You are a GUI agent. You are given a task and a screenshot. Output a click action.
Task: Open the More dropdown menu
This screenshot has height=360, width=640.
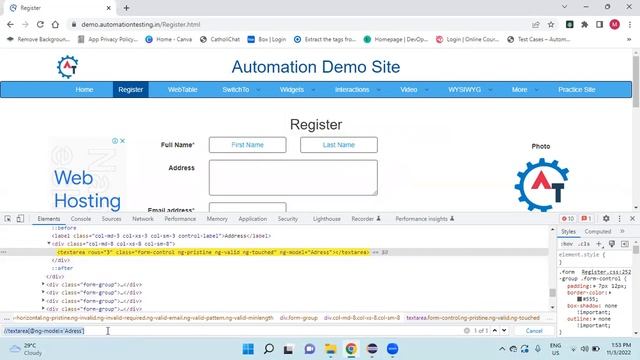point(525,90)
